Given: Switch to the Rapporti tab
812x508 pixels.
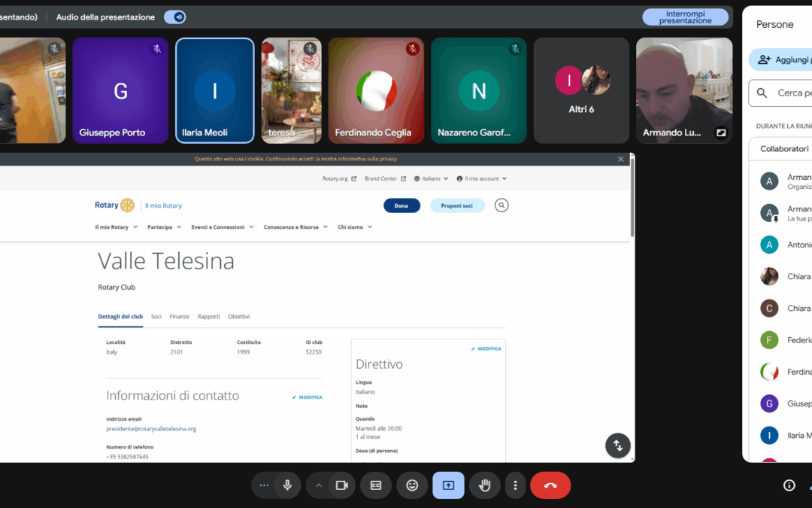Looking at the screenshot, I should tap(209, 317).
